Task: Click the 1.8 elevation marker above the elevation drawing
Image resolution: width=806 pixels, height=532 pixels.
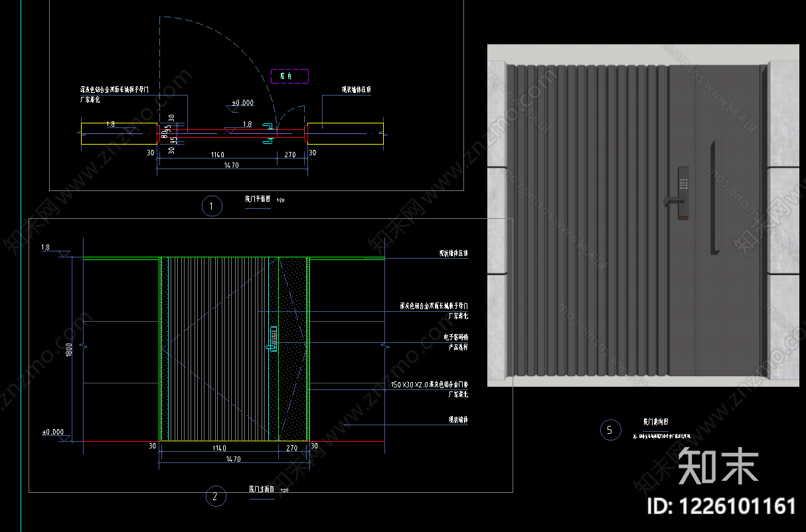Action: click(x=46, y=247)
